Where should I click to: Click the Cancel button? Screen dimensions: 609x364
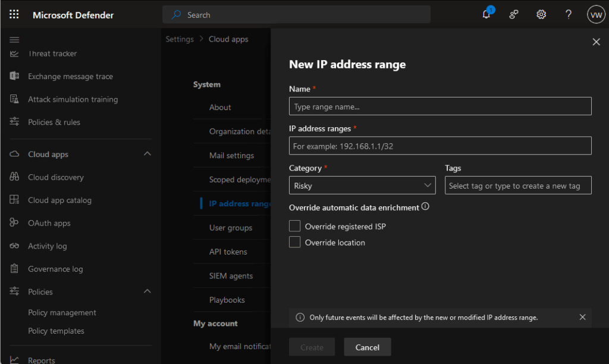pos(367,347)
